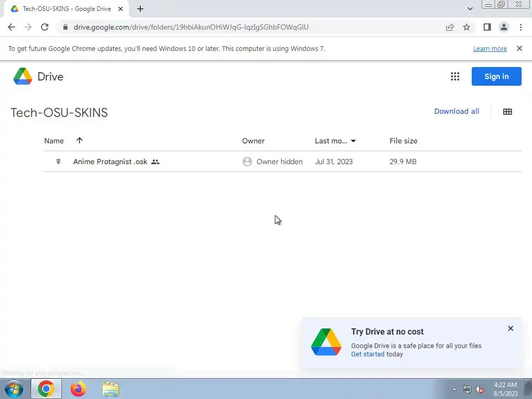Dismiss the Chrome update notification bar

tap(519, 48)
